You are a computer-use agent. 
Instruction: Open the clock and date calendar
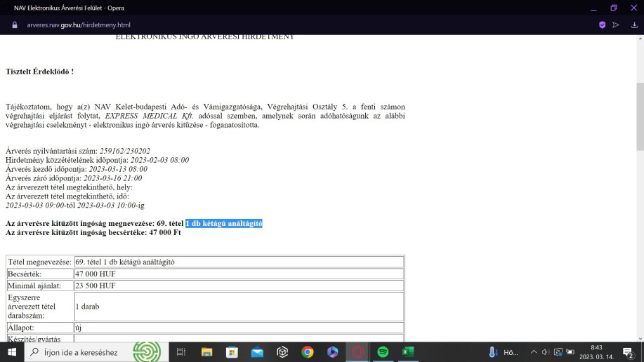pyautogui.click(x=596, y=352)
